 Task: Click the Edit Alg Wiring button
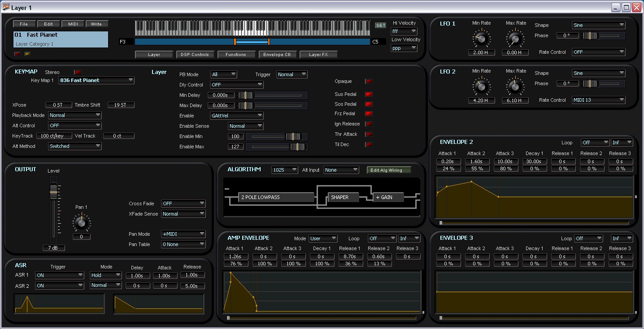[388, 170]
